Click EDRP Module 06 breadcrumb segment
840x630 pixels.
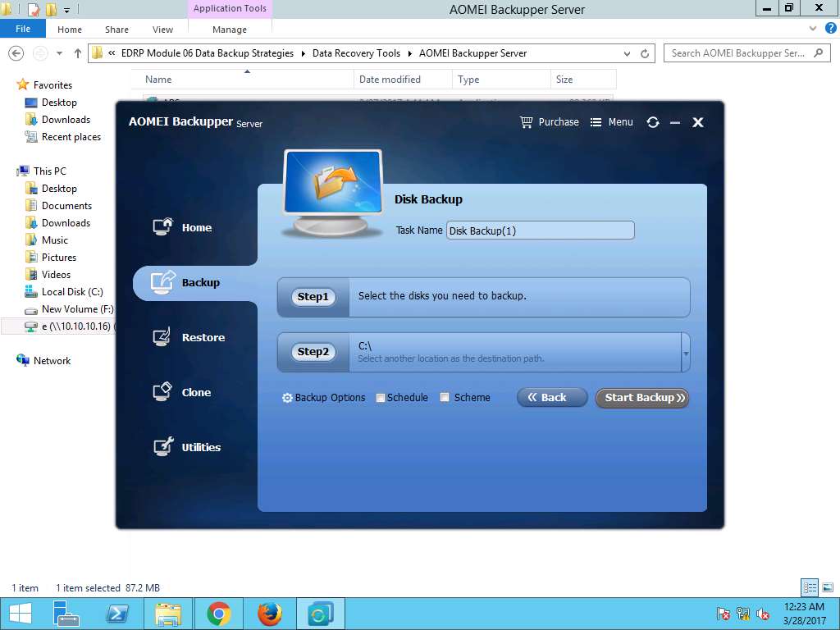[x=208, y=53]
